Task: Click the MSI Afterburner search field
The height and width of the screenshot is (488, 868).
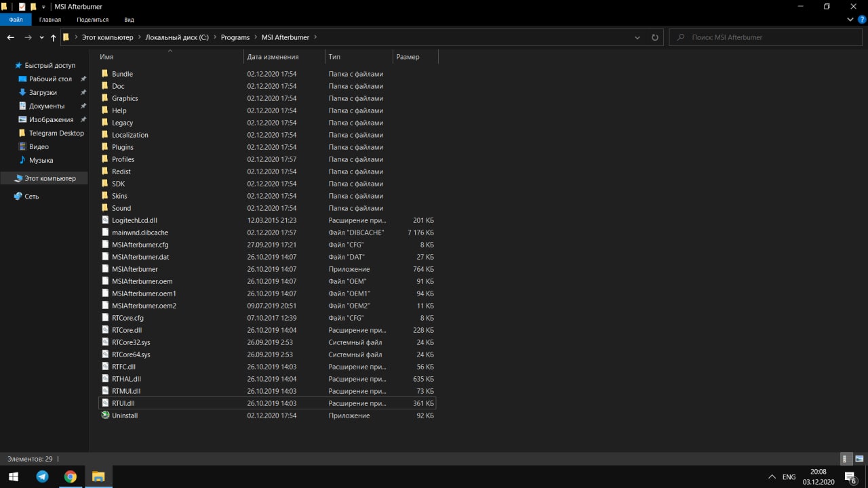Action: tap(766, 37)
